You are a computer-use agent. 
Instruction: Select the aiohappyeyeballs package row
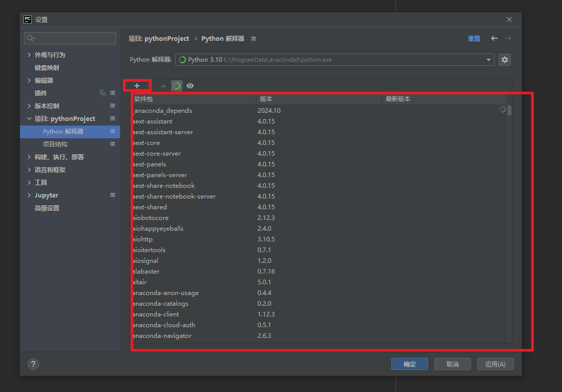(319, 228)
